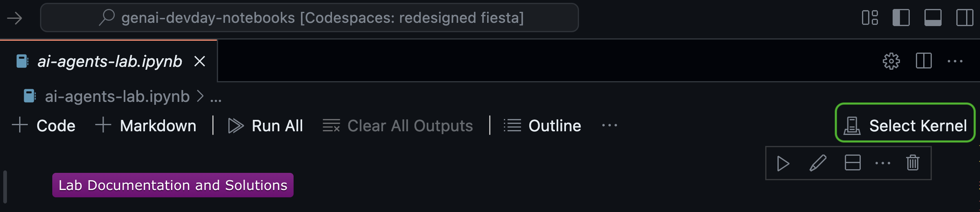Screen dimensions: 980x212
Task: Run the current notebook cell
Action: 783,163
